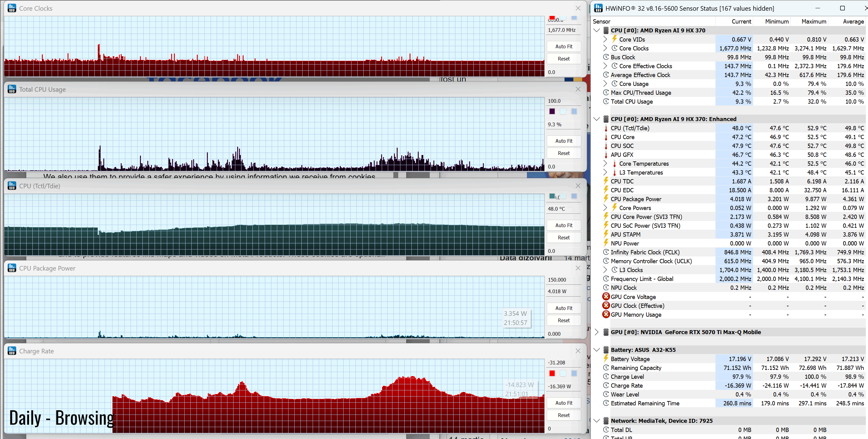Click Auto Fit in Charge Rate graph
The height and width of the screenshot is (439, 868).
pos(563,403)
